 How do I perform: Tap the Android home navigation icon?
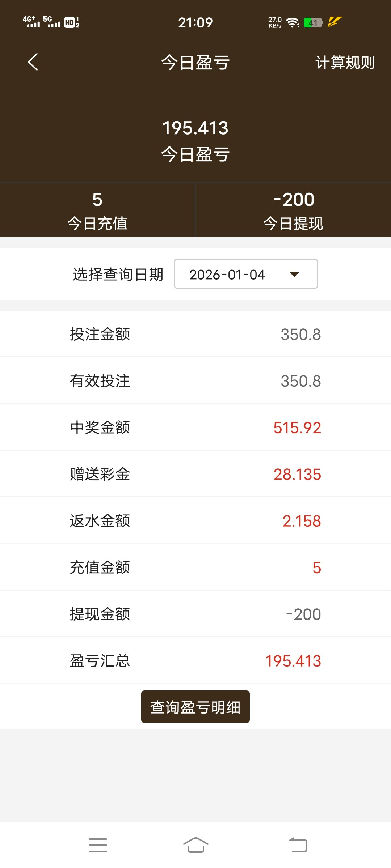point(195,845)
